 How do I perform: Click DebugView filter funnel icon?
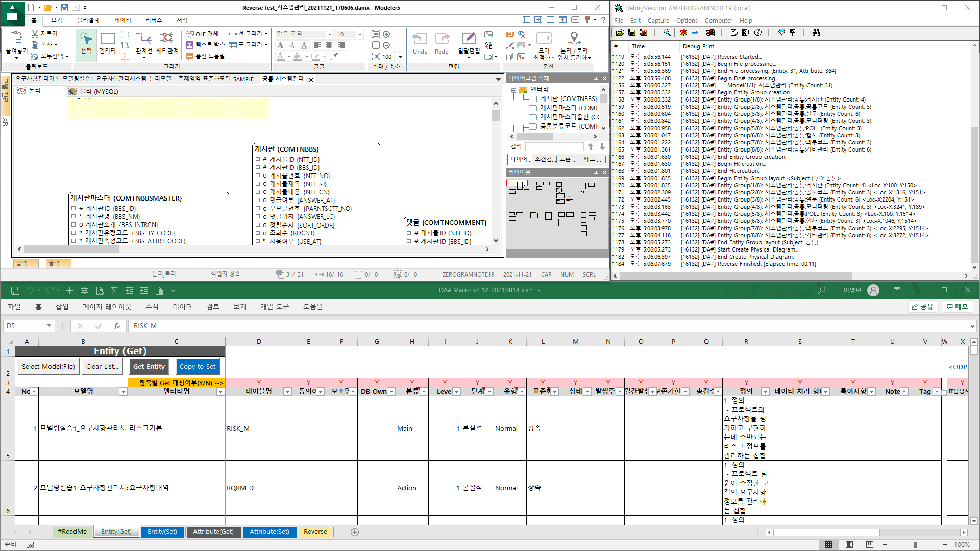pyautogui.click(x=781, y=32)
